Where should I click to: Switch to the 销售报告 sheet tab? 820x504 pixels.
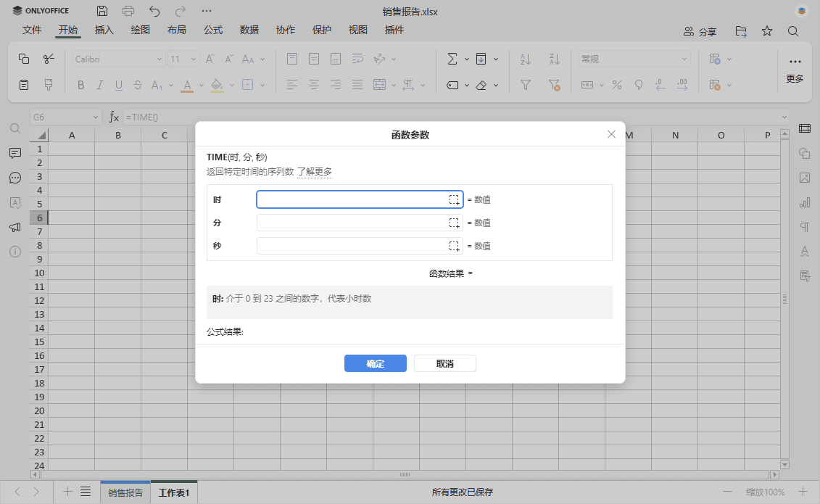(125, 492)
